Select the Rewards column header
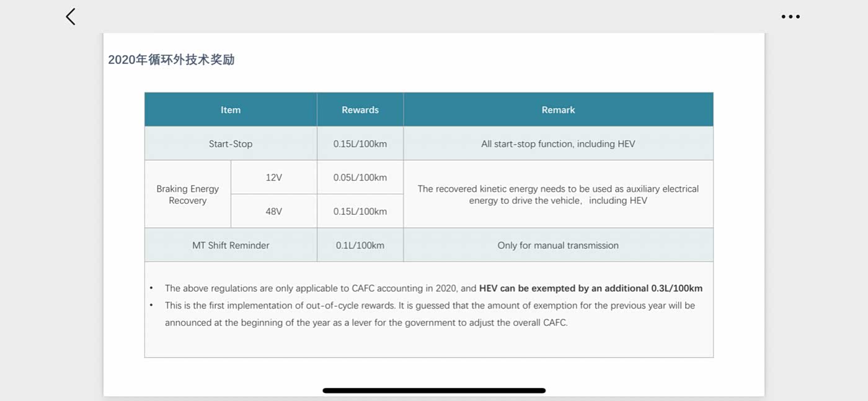Image resolution: width=868 pixels, height=401 pixels. (x=360, y=110)
